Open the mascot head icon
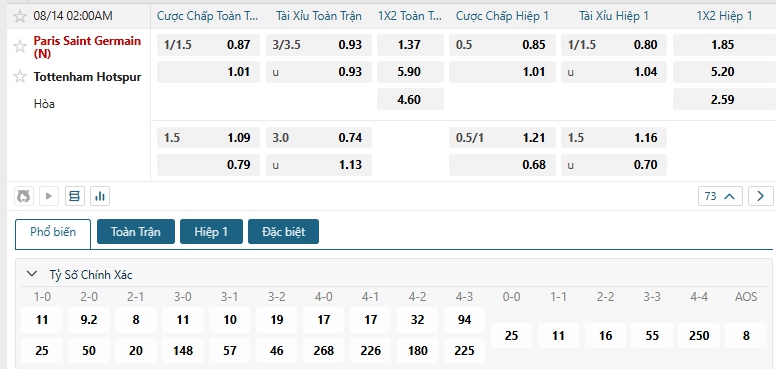The width and height of the screenshot is (776, 369). pos(23,196)
